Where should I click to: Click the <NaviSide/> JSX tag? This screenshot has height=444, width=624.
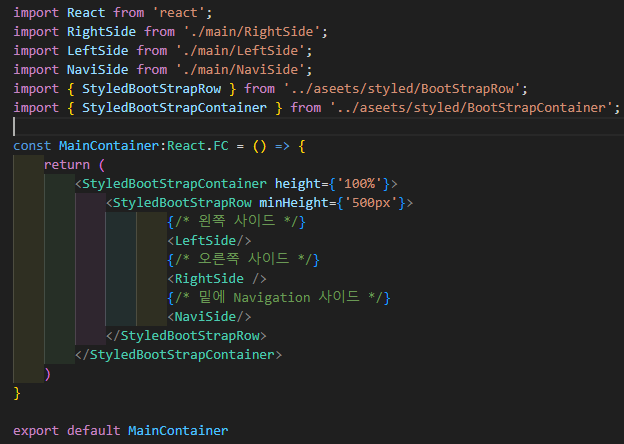(209, 317)
